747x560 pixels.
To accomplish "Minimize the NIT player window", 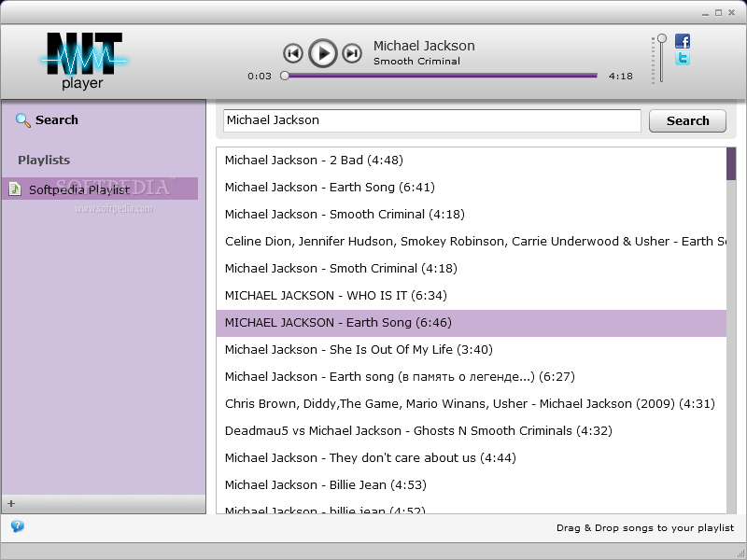I will 705,13.
